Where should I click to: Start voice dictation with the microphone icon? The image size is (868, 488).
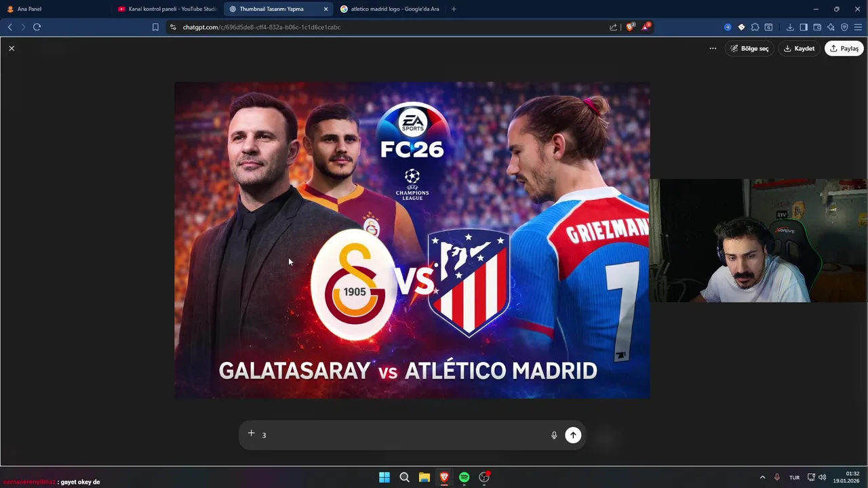[554, 435]
